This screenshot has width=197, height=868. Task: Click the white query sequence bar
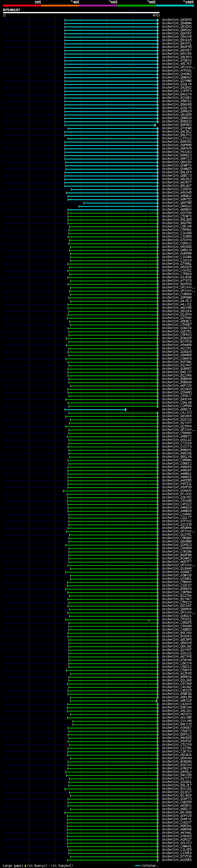[x=81, y=13]
